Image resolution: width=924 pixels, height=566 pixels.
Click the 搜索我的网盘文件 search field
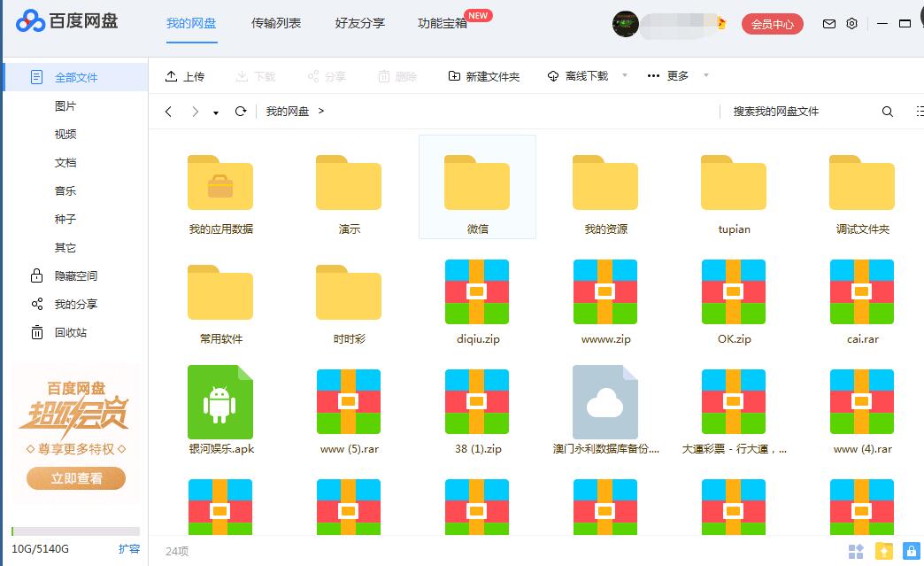click(802, 112)
